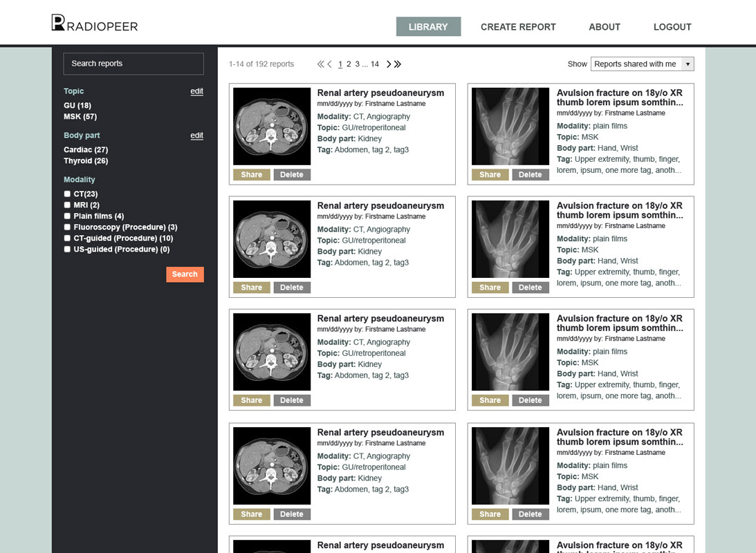Image resolution: width=756 pixels, height=553 pixels.
Task: Open fourth-row Renal artery pseudoaneurysm title
Action: tap(380, 433)
